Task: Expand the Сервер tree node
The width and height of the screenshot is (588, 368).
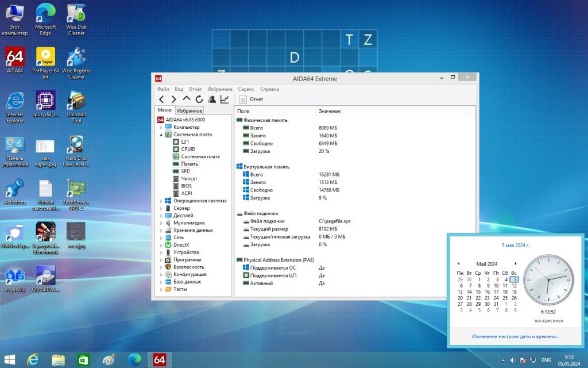Action: point(161,208)
